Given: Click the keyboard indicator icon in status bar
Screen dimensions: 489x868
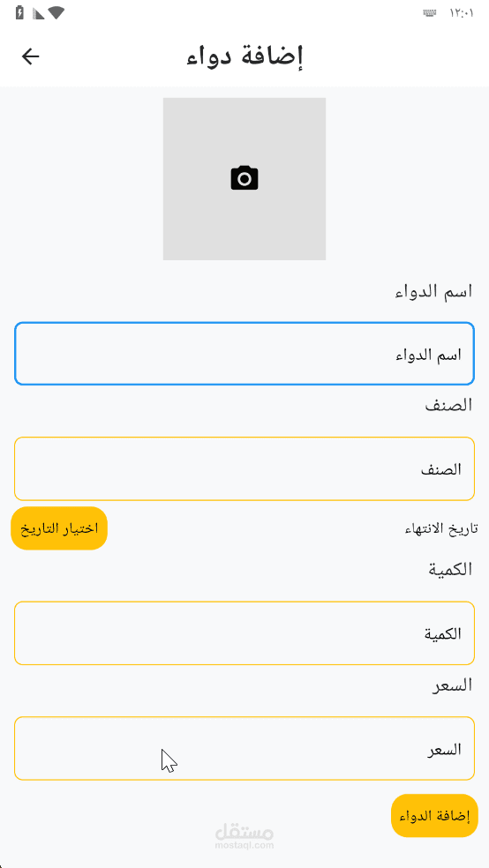Looking at the screenshot, I should tap(429, 14).
